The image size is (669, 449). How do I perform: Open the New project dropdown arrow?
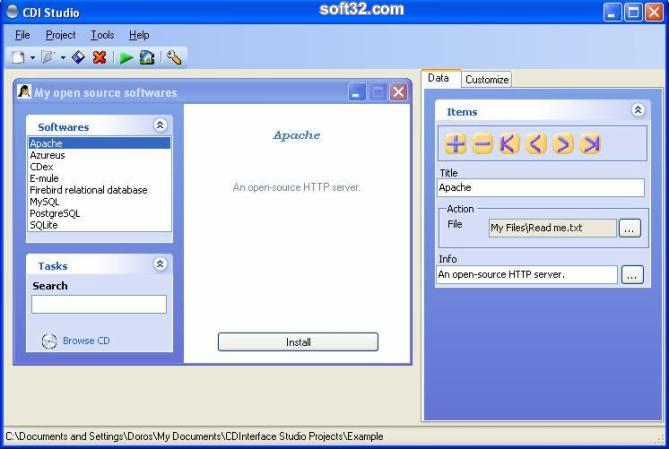32,58
